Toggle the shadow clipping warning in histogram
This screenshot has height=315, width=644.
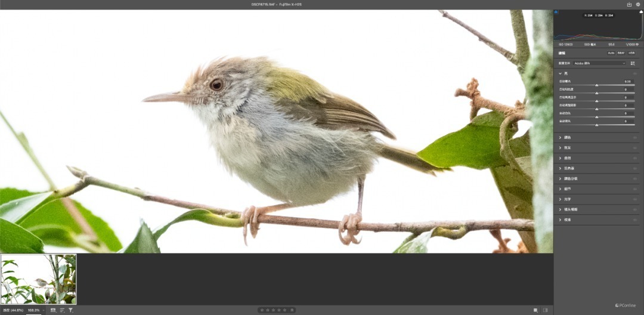pyautogui.click(x=556, y=13)
